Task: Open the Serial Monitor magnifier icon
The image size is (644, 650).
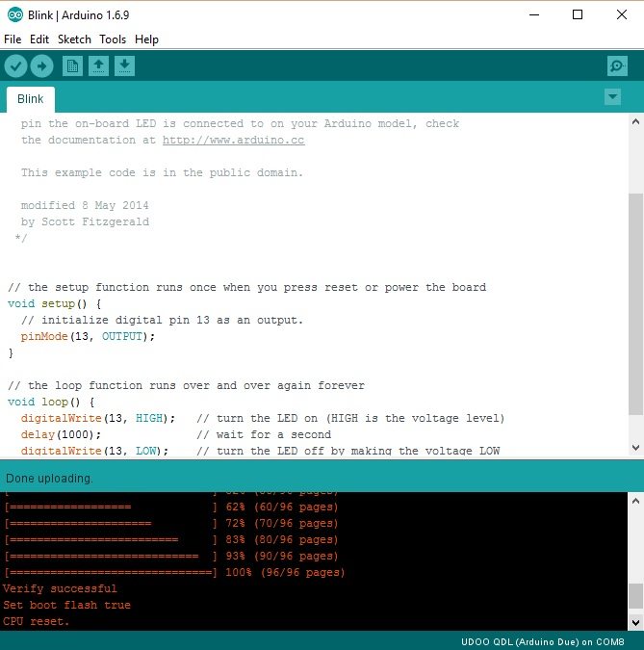Action: pyautogui.click(x=617, y=65)
